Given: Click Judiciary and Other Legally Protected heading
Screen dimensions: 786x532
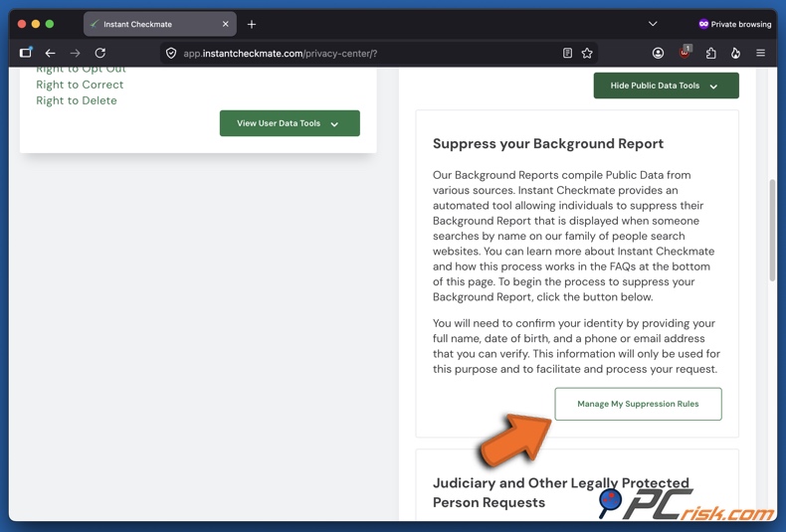Looking at the screenshot, I should [561, 492].
